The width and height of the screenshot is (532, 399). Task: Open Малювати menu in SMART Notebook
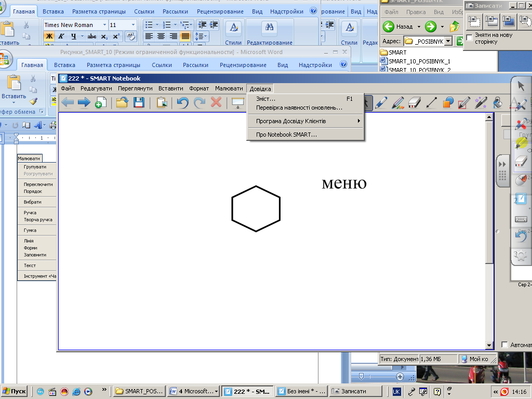pos(229,88)
